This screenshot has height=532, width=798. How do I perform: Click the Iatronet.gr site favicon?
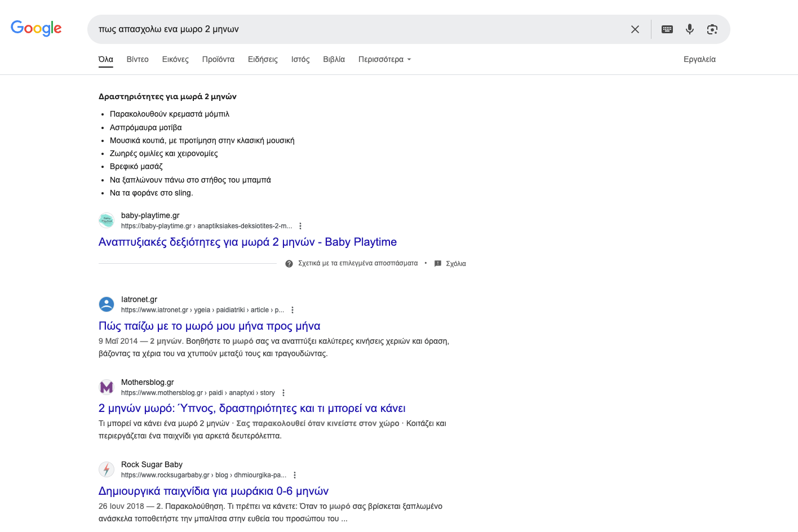[107, 304]
